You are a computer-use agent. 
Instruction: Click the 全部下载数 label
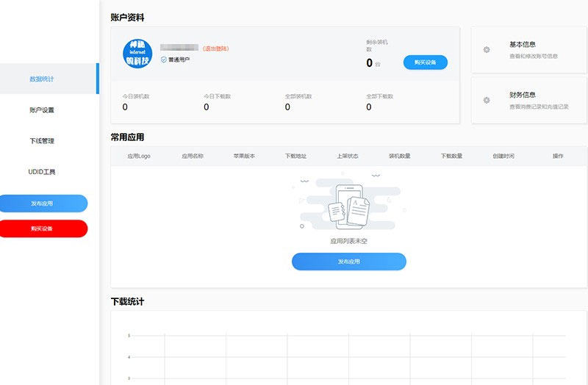coord(380,96)
